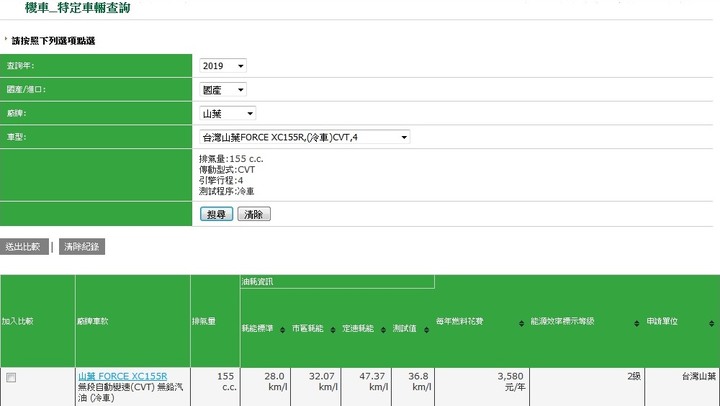Click the 搜尋 search button
Image resolution: width=720 pixels, height=406 pixels.
tap(216, 214)
